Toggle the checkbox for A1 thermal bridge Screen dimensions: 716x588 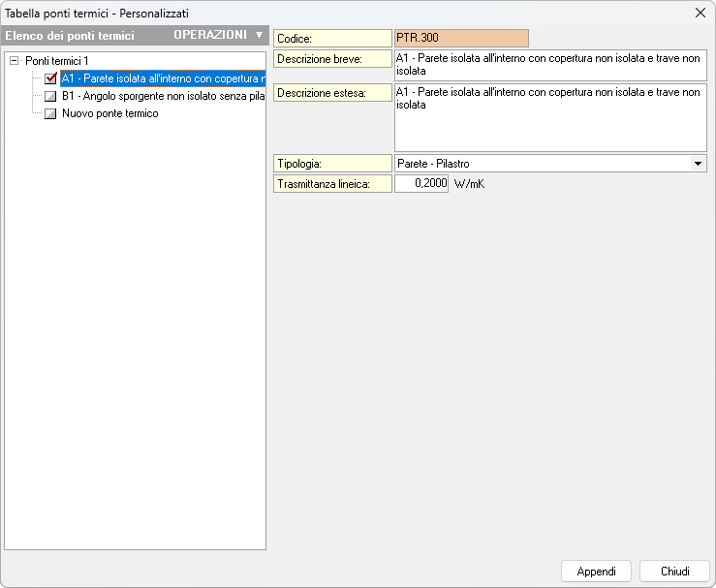(50, 78)
